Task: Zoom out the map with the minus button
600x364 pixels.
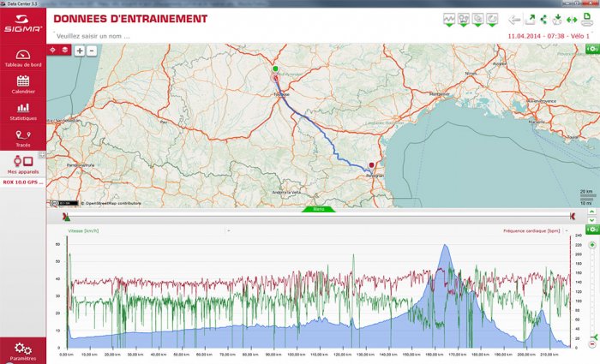Action: (92, 51)
